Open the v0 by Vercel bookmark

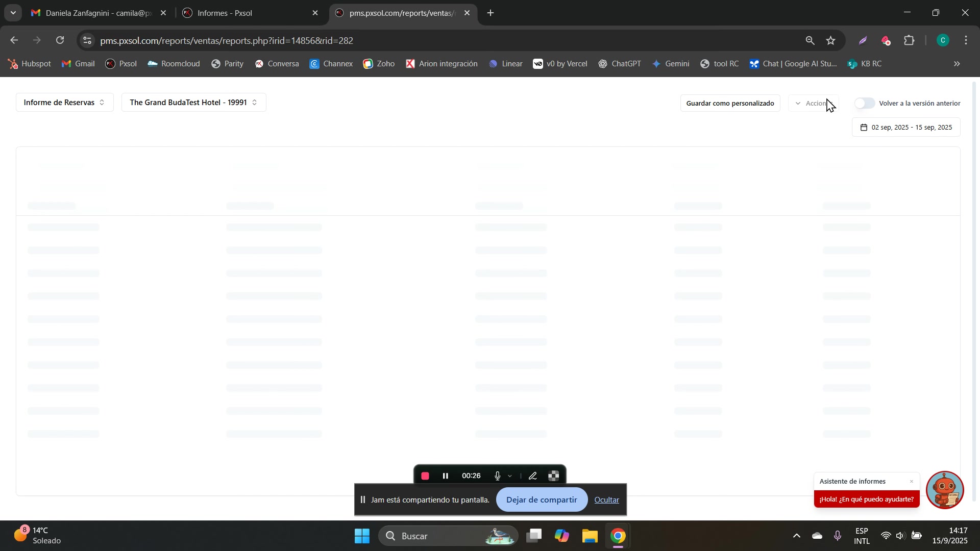560,64
